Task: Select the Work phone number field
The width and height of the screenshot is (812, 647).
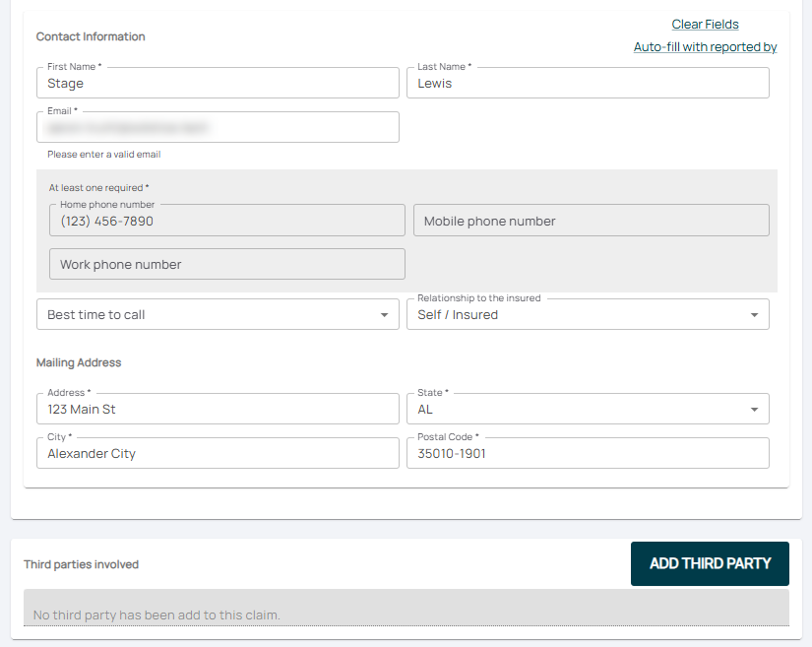Action: tap(226, 265)
